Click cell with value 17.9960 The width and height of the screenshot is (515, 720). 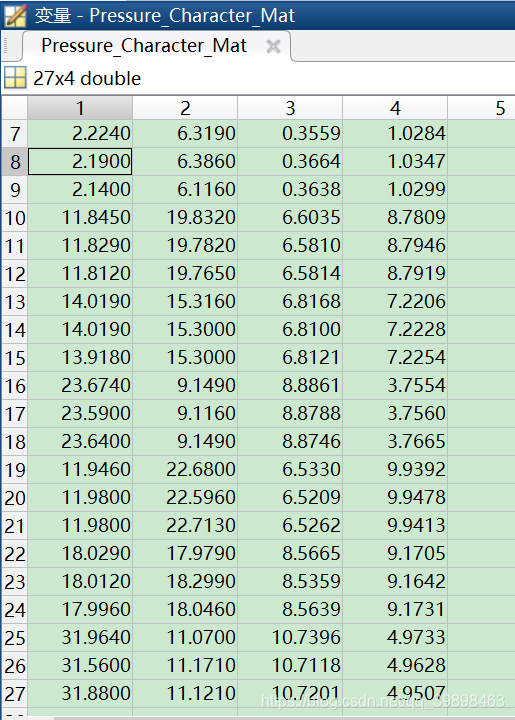tap(80, 610)
